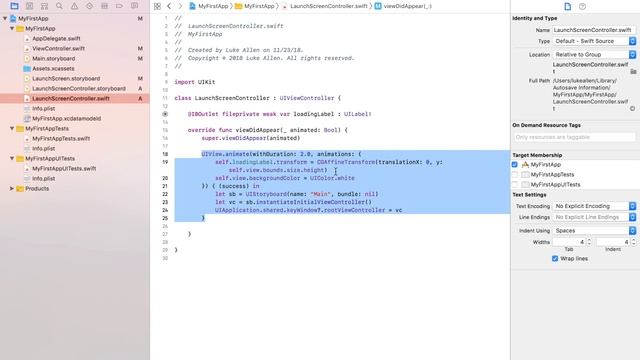Toggle the Wrap lines checkbox
Screen dimensions: 640x360
(x=555, y=258)
